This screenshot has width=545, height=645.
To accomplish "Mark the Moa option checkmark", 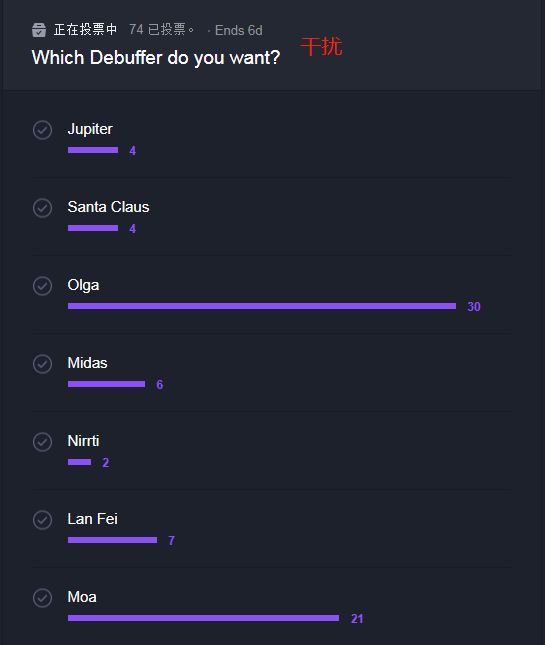I will pyautogui.click(x=42, y=598).
